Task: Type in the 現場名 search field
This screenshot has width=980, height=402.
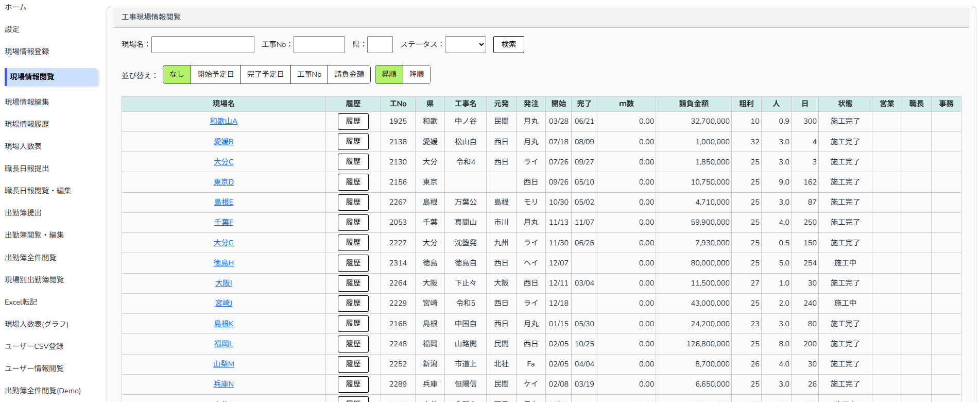Action: pyautogui.click(x=202, y=45)
